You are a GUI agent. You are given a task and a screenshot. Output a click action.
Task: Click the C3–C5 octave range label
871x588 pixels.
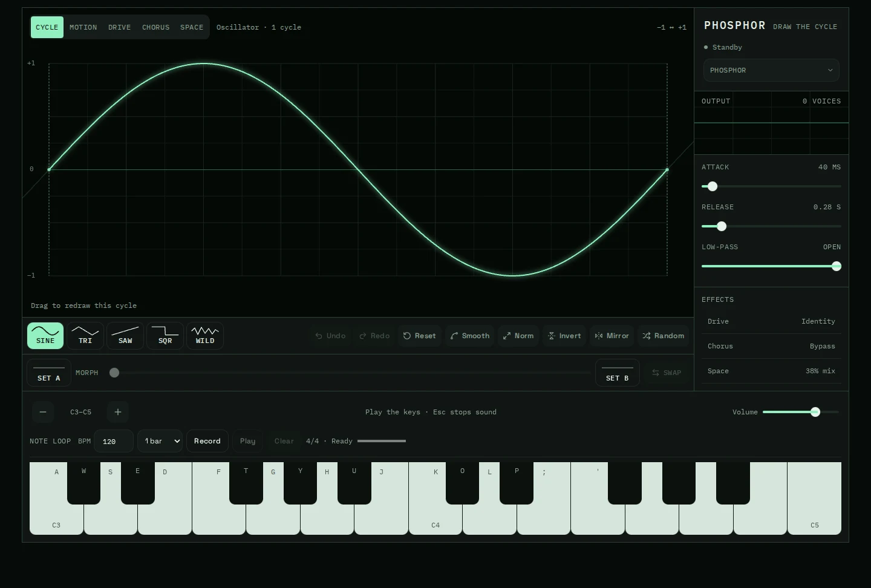pyautogui.click(x=80, y=412)
